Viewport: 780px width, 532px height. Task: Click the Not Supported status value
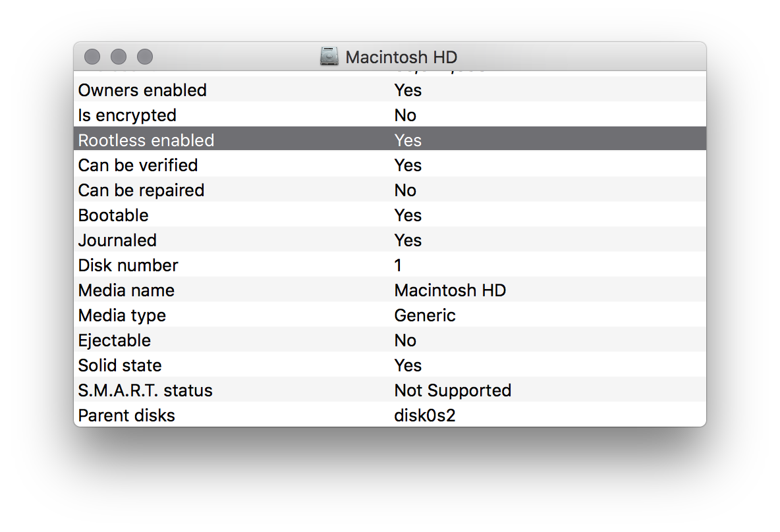[x=453, y=390]
